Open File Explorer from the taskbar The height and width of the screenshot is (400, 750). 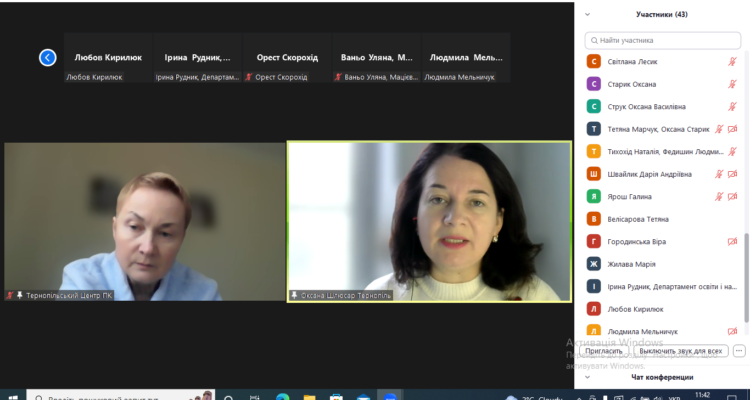309,397
